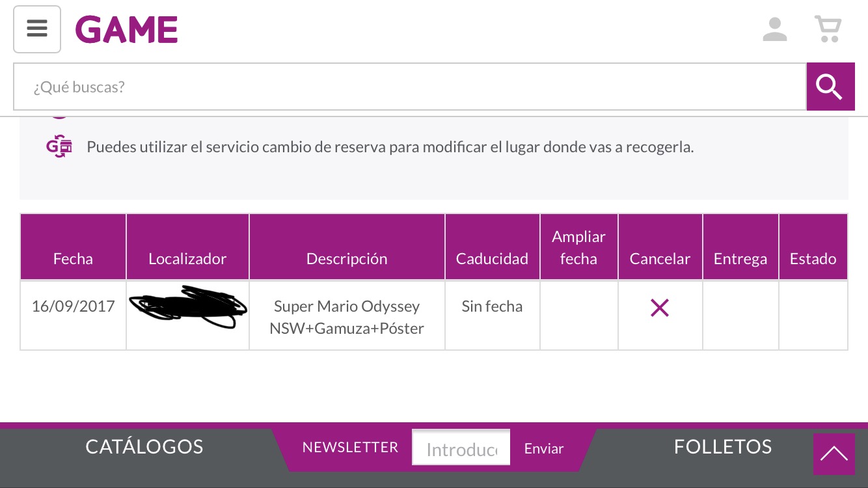Focus the '¿Qué buscas?' search field
This screenshot has width=868, height=488.
tap(410, 87)
